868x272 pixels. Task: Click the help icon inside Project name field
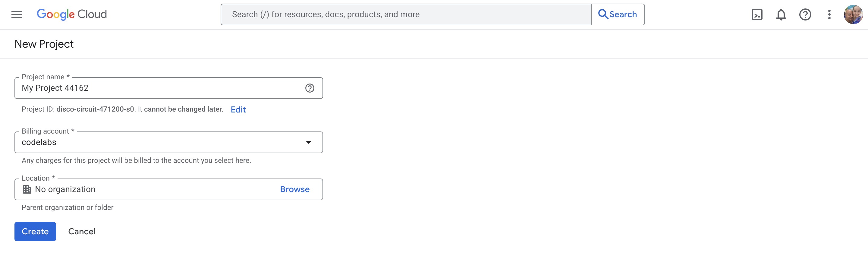[309, 88]
